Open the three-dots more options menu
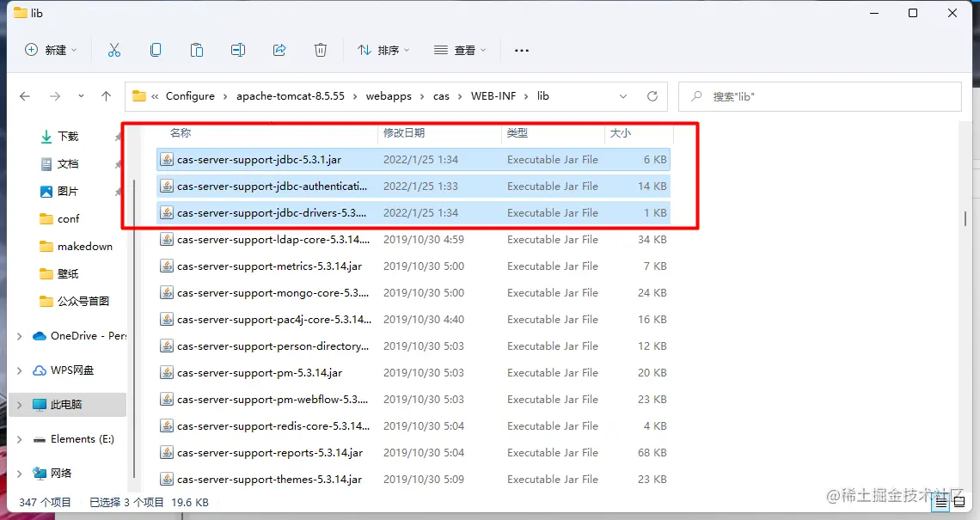This screenshot has height=520, width=980. click(x=522, y=50)
